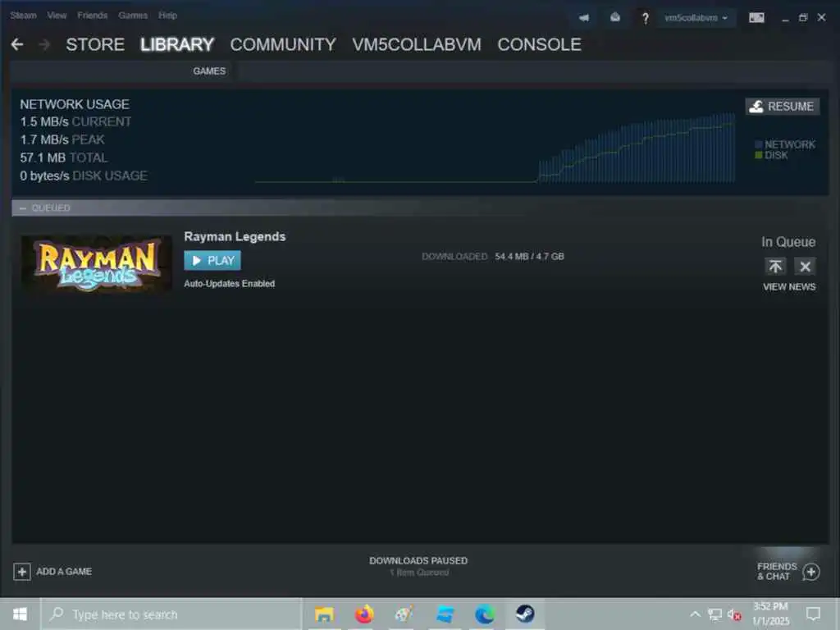
Task: Open the Steam menu
Action: click(x=23, y=16)
